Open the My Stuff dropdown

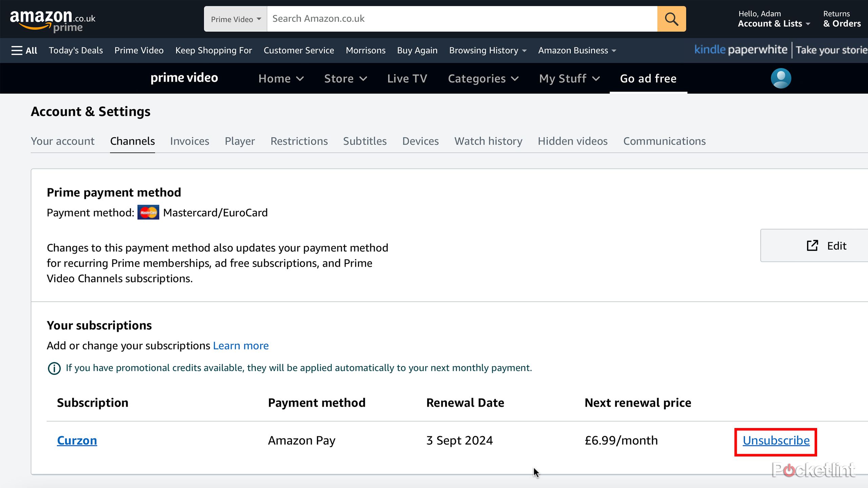click(569, 79)
